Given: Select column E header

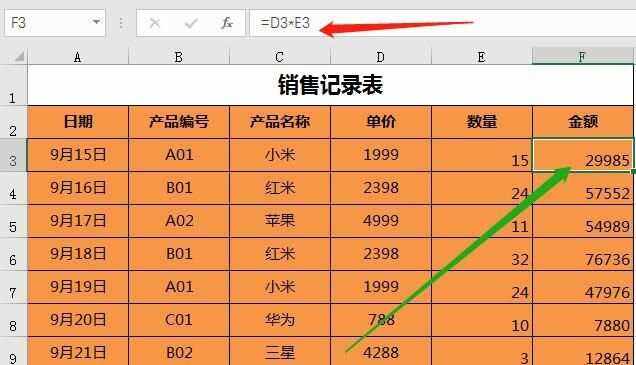Looking at the screenshot, I should [x=481, y=57].
